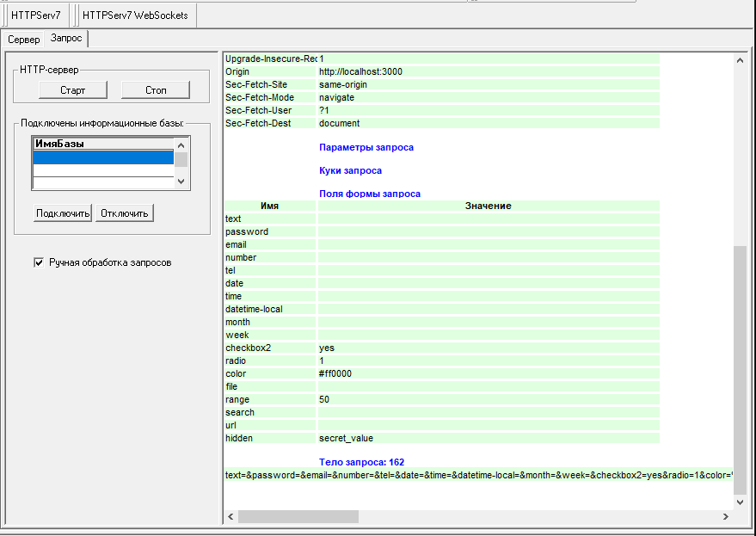Switch to the Сервер tab
Image resolution: width=756 pixels, height=536 pixels.
[x=24, y=40]
